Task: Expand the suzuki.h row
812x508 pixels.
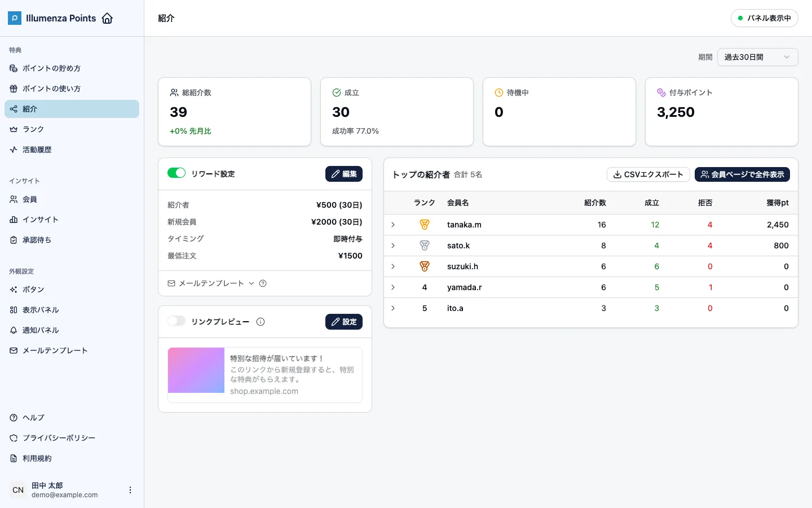Action: tap(393, 266)
